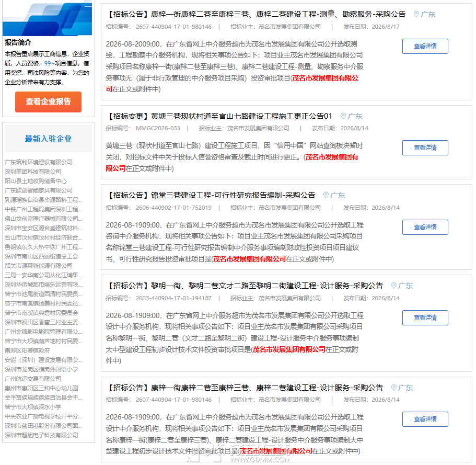This screenshot has height=465, width=476.
Task: Open 中央农业广播电视学校开平分 entry
Action: (x=43, y=417)
